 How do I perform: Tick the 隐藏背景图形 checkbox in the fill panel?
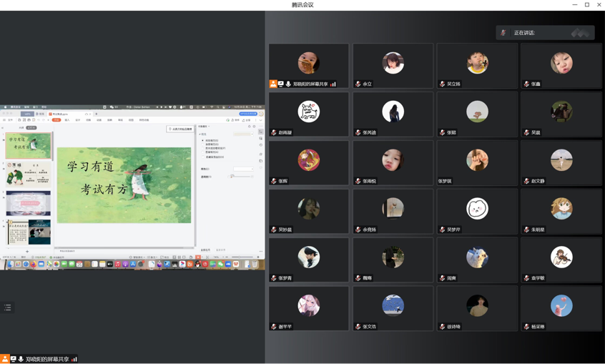203,157
